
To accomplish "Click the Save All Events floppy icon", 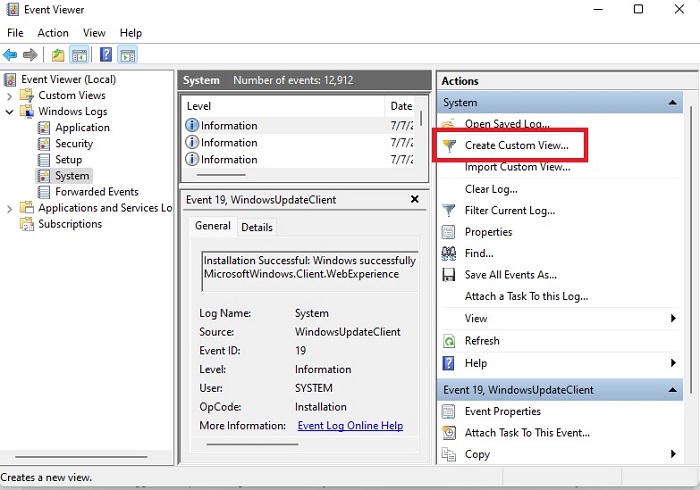I will pyautogui.click(x=448, y=275).
